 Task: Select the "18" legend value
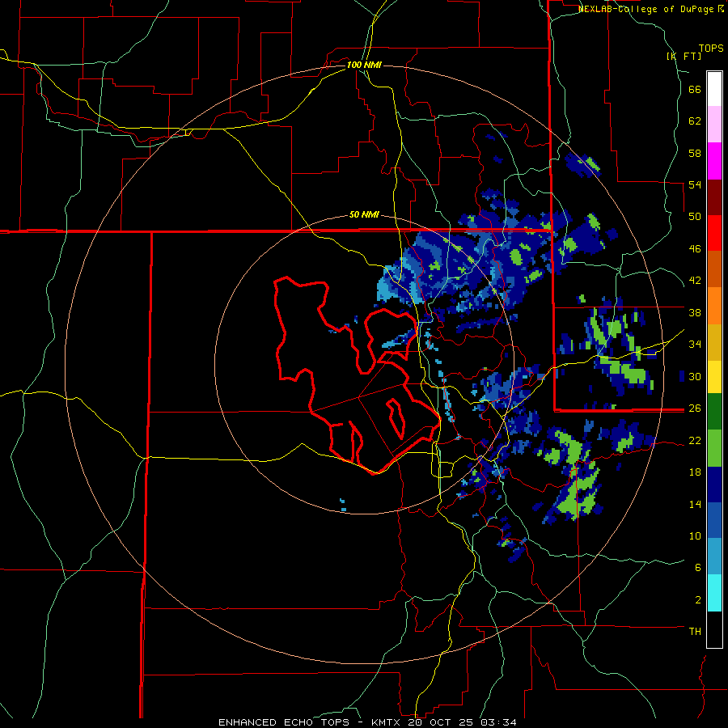(x=695, y=472)
